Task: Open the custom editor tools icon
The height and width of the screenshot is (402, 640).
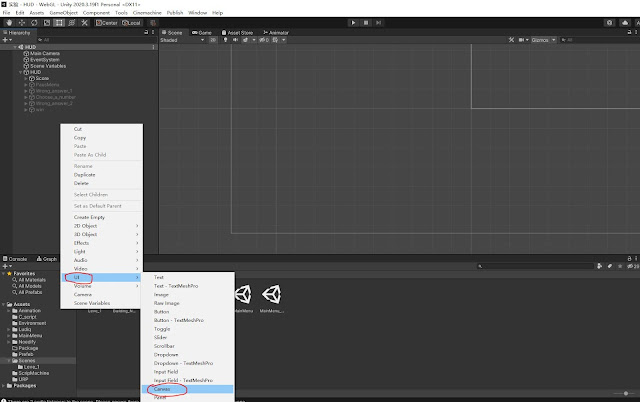Action: click(84, 23)
